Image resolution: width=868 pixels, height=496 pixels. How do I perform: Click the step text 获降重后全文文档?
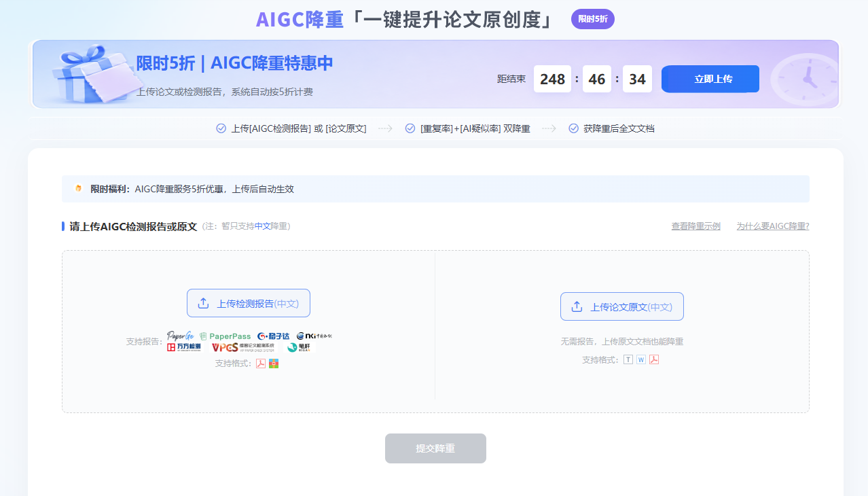point(619,128)
